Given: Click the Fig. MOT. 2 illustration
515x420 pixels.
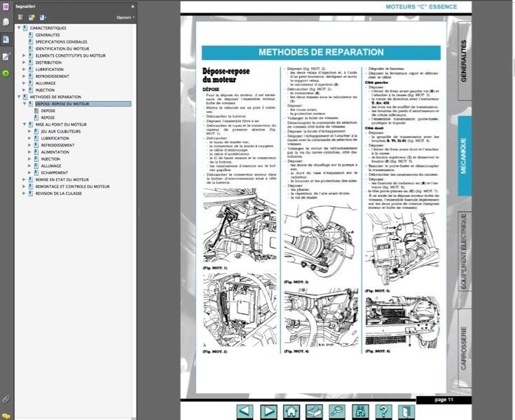Looking at the screenshot, I should 240,310.
